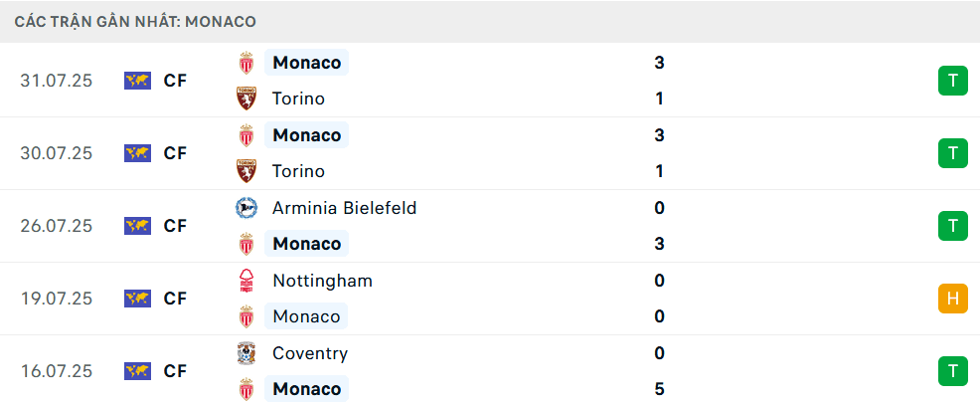Click Torino crest in 31.07.25 match

click(x=245, y=99)
